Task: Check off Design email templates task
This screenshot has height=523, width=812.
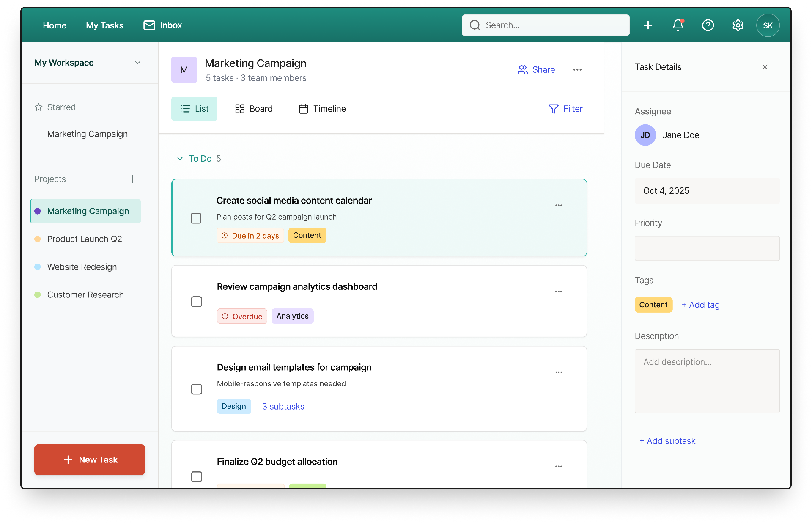Action: [197, 389]
